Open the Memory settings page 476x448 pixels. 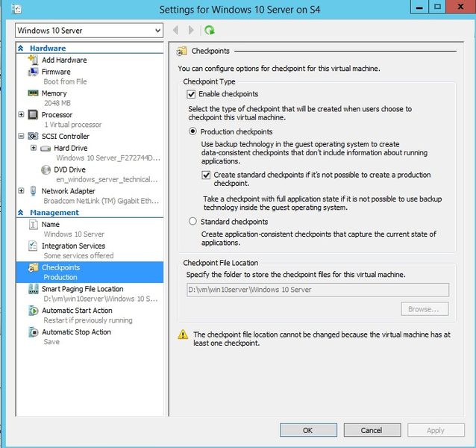click(x=54, y=93)
